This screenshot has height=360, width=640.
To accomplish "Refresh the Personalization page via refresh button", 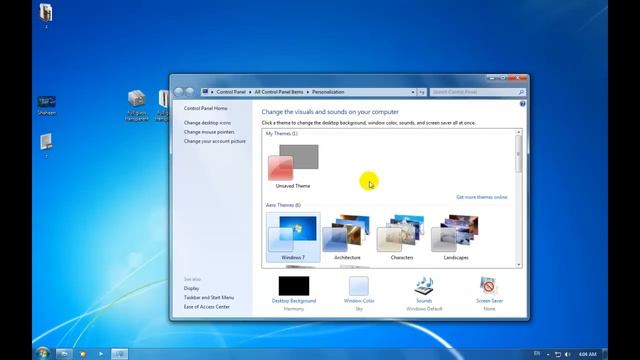I will tap(422, 92).
